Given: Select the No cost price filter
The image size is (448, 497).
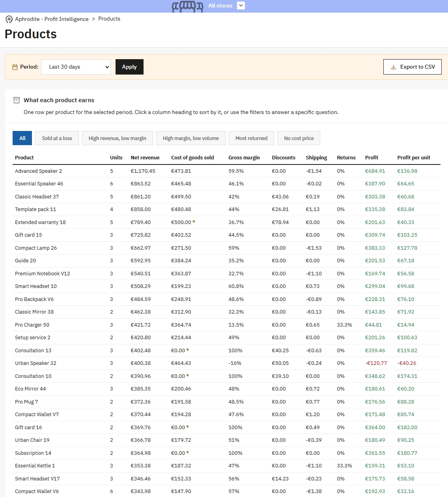Looking at the screenshot, I should point(299,138).
